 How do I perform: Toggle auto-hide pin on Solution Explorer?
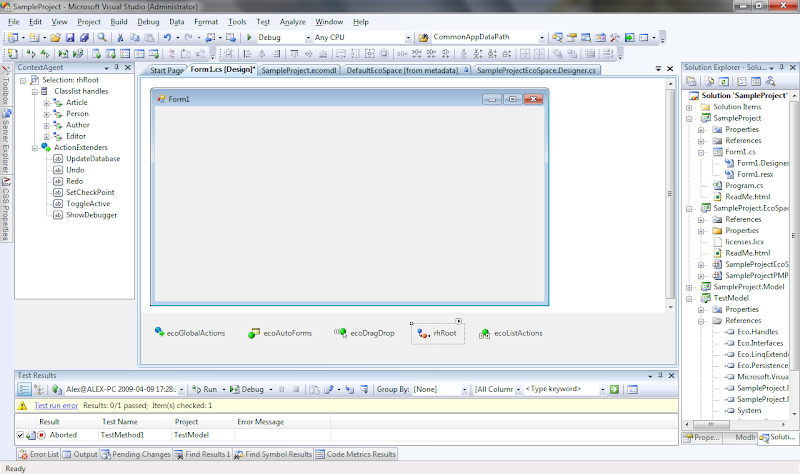[781, 67]
